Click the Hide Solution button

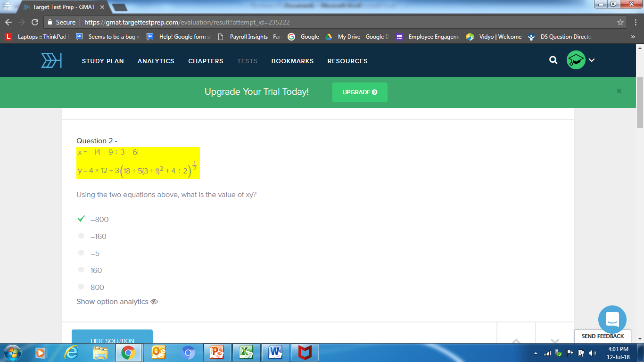(x=112, y=337)
